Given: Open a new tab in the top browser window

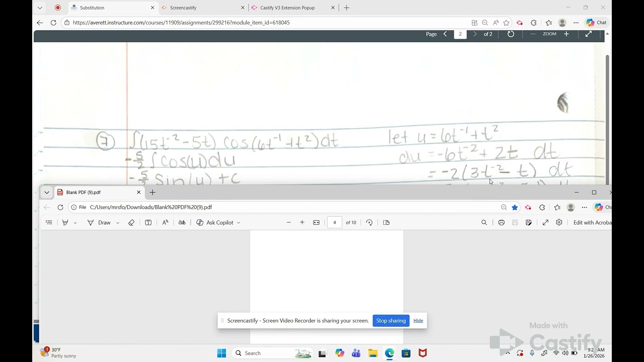Looking at the screenshot, I should pyautogui.click(x=346, y=8).
